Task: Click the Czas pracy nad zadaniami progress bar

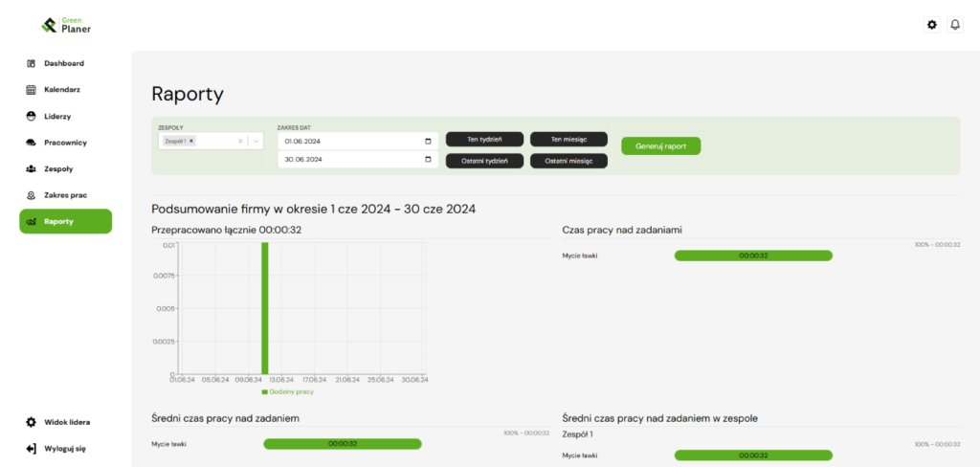Action: 753,256
